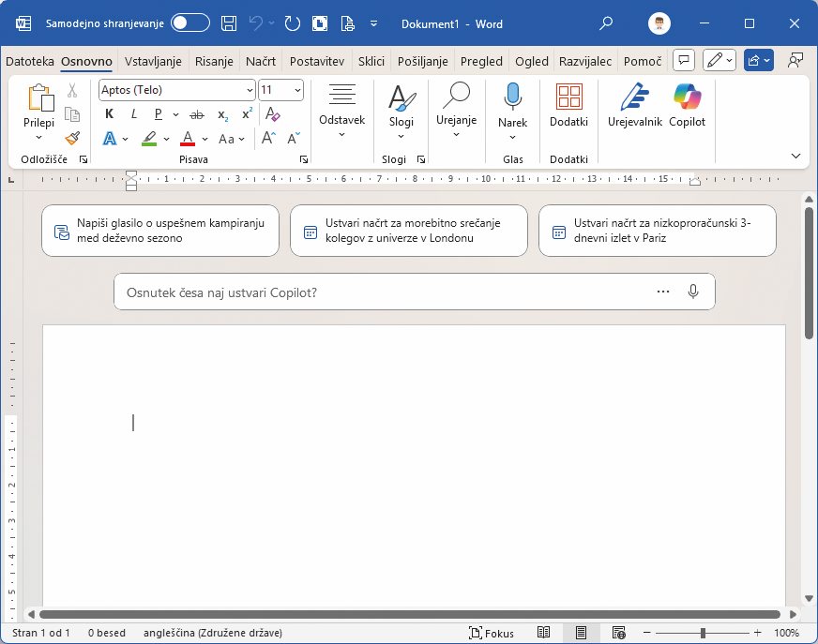Click the vertical scrollbar thumb
Screen dimensions: 818x644
tap(809, 274)
